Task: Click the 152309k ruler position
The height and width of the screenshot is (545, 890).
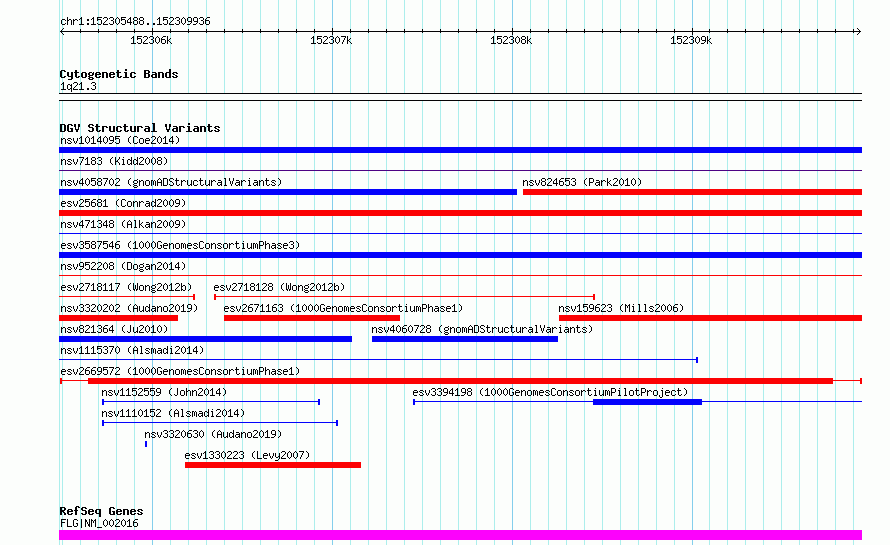Action: pyautogui.click(x=691, y=40)
